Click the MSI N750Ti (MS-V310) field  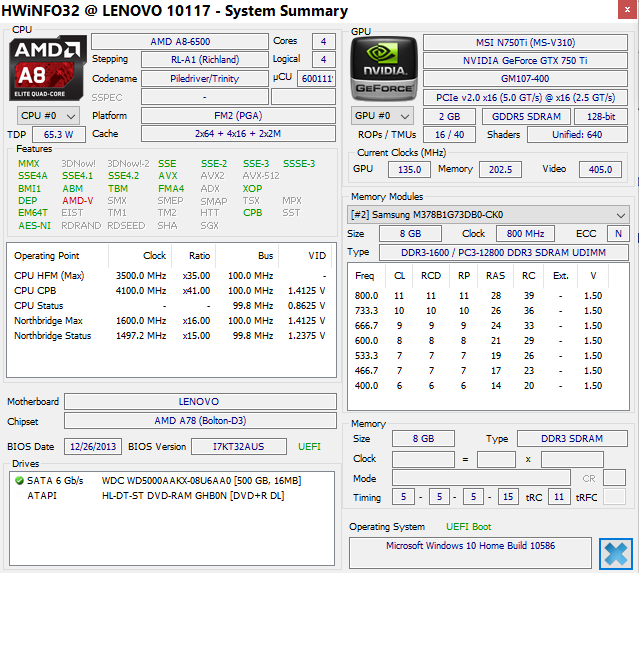point(526,43)
